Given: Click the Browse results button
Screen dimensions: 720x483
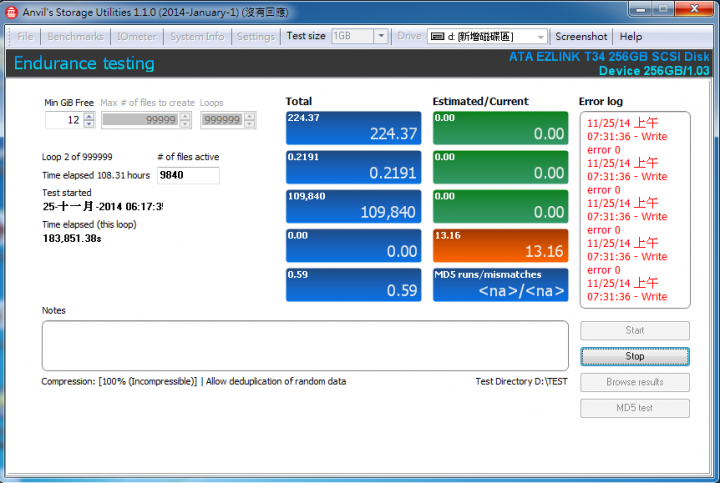Looking at the screenshot, I should pyautogui.click(x=635, y=382).
